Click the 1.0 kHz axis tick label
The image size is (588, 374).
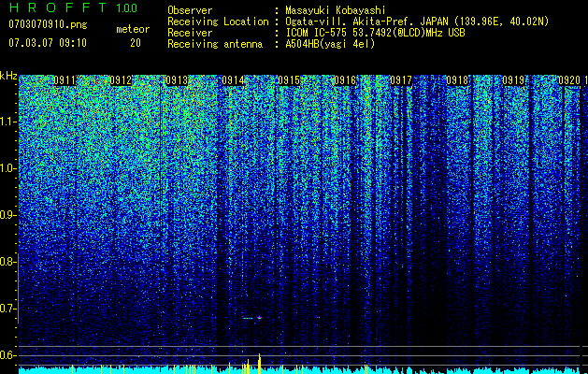click(x=7, y=168)
